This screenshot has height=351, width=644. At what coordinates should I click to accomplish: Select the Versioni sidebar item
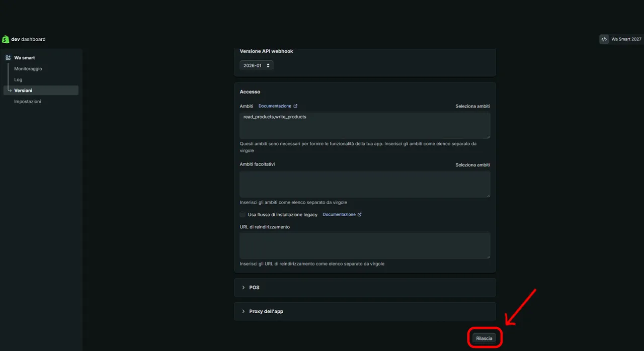coord(23,91)
